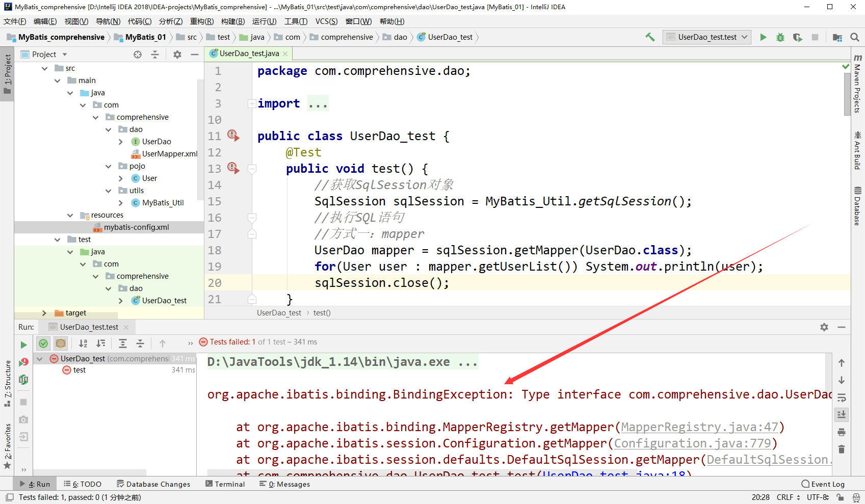Collapse the main folder node
This screenshot has width=865, height=504.
click(x=58, y=81)
